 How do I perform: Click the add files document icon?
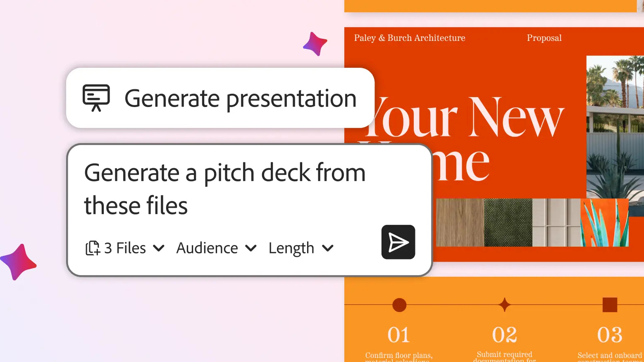93,248
